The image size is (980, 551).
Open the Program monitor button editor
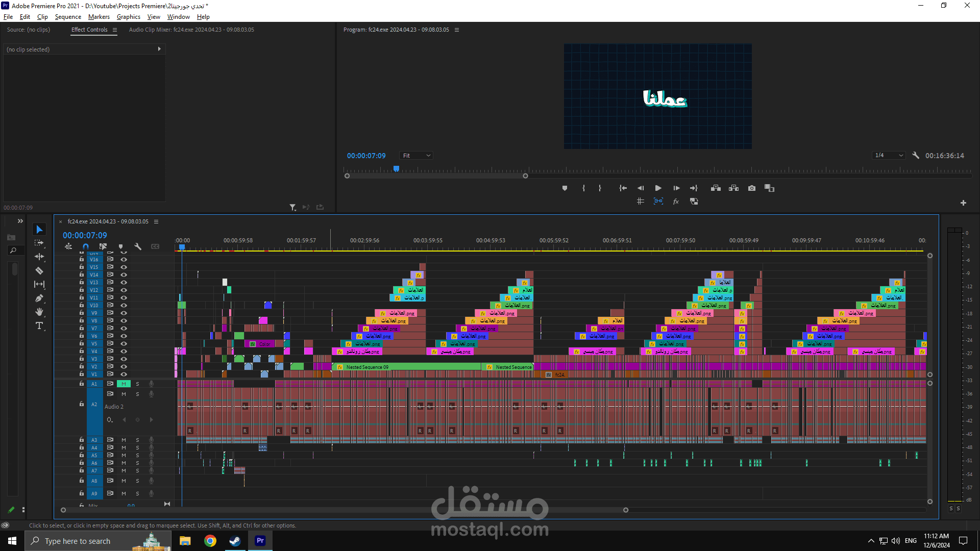point(963,203)
